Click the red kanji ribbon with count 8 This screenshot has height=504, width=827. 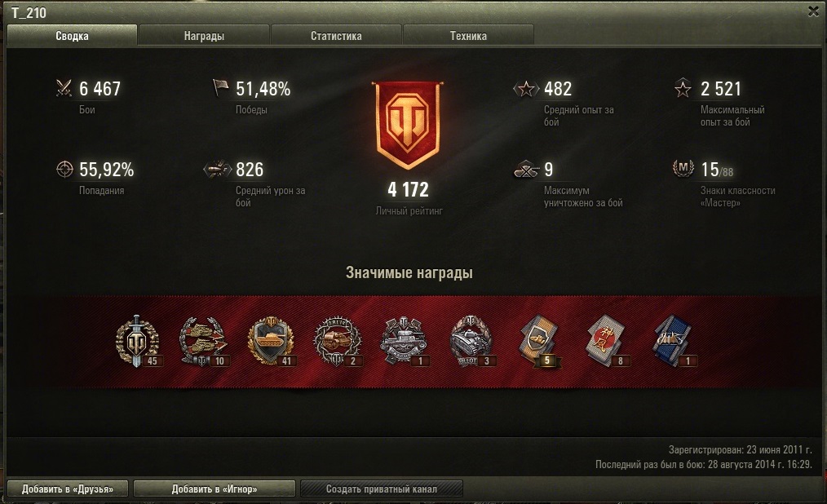(x=605, y=340)
